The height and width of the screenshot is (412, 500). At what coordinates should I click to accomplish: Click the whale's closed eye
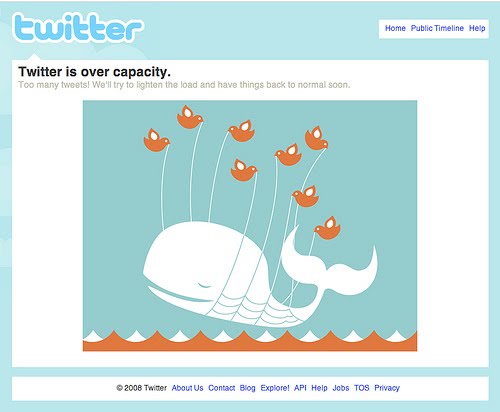[205, 286]
